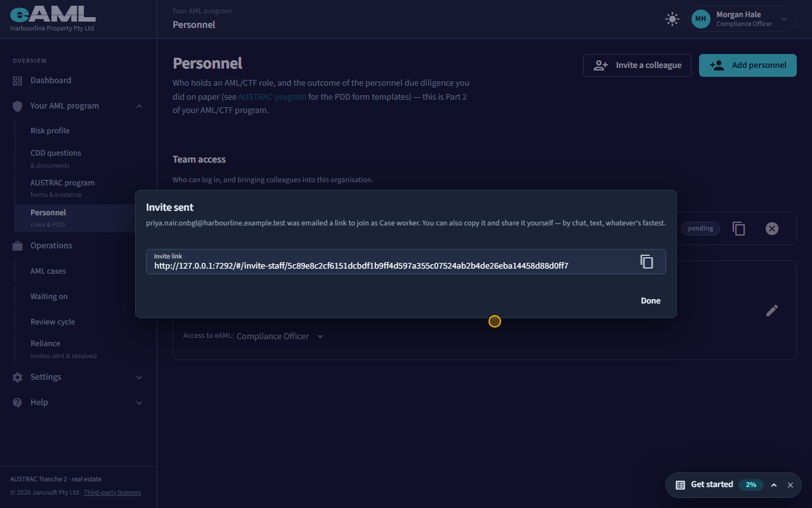The image size is (812, 508).
Task: Open Risk profile in the sidebar
Action: [x=86, y=131]
